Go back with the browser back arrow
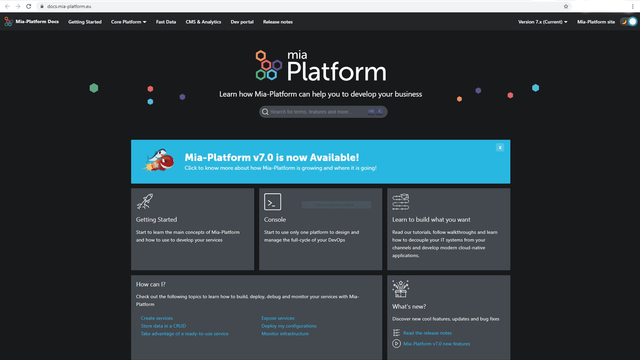This screenshot has height=360, width=640. click(7, 7)
